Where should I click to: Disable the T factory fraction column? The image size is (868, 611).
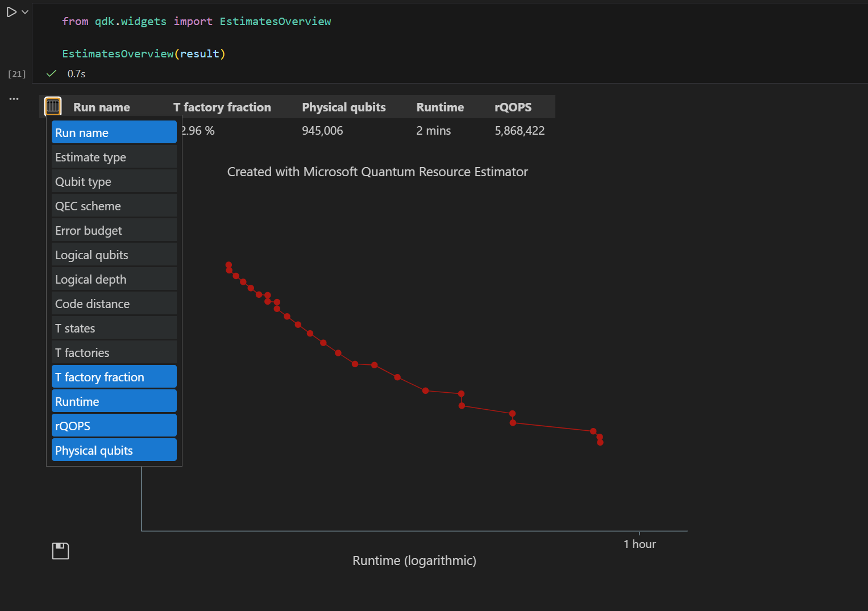click(113, 376)
